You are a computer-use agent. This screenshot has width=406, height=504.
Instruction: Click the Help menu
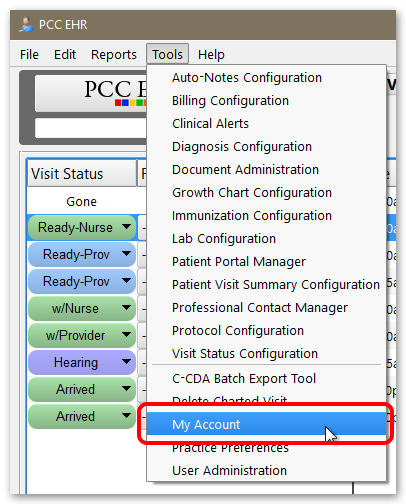pyautogui.click(x=211, y=54)
